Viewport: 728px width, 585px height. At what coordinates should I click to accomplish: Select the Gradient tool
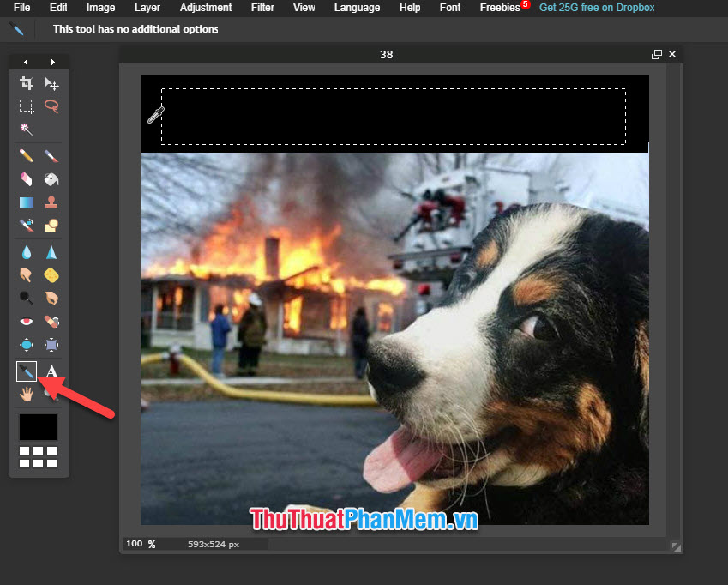tap(27, 202)
